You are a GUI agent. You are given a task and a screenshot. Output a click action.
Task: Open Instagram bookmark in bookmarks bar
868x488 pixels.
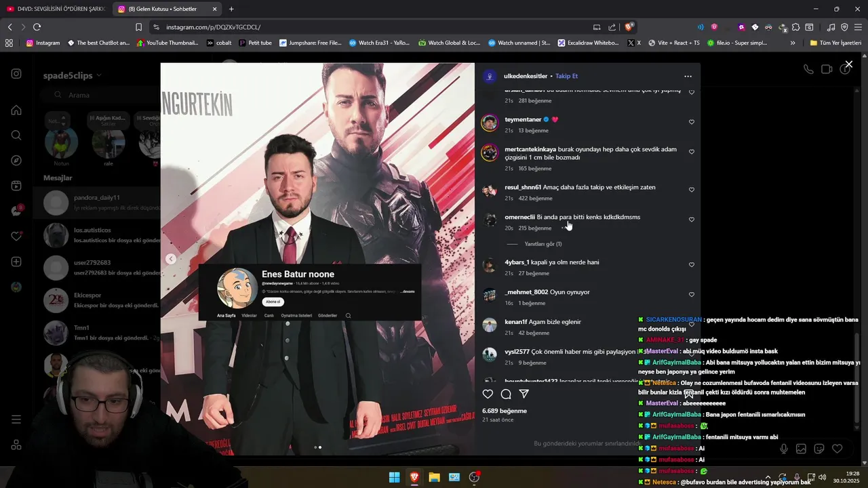(43, 43)
